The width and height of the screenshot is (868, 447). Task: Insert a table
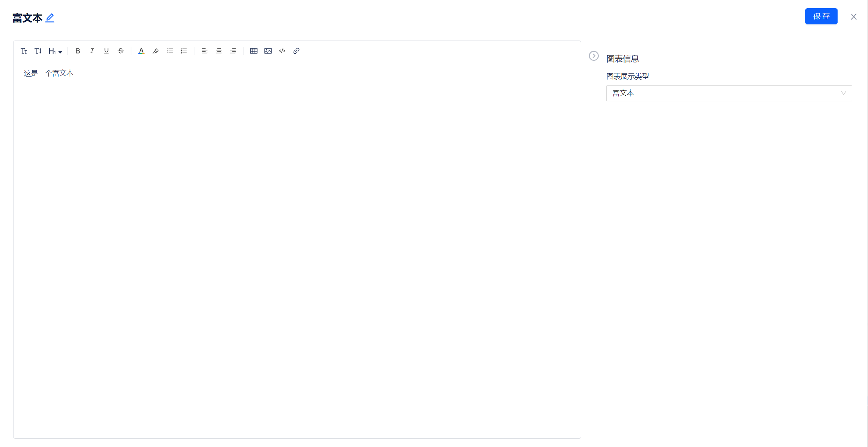coord(254,51)
